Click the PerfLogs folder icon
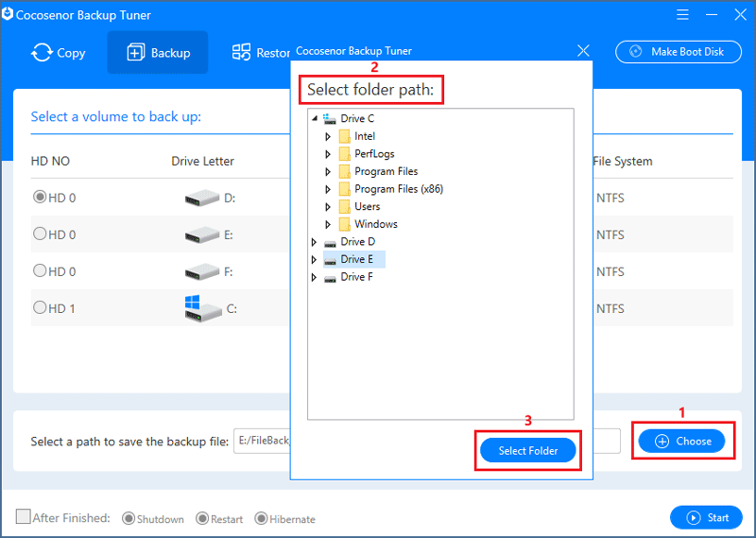This screenshot has width=756, height=538. coord(344,154)
